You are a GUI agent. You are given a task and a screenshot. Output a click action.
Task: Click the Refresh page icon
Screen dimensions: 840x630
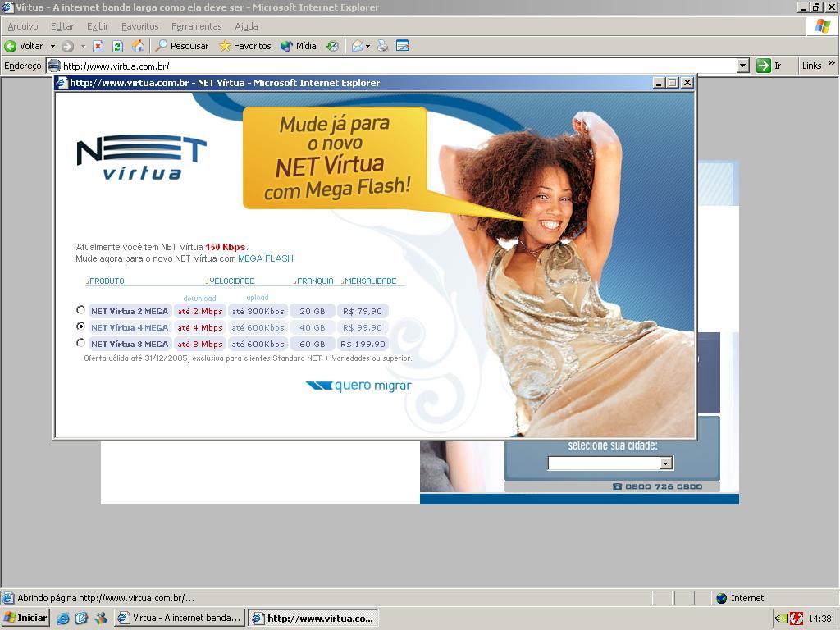pyautogui.click(x=118, y=46)
